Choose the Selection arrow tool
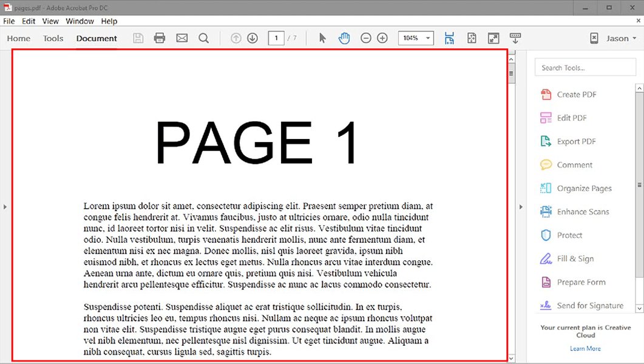 click(322, 38)
